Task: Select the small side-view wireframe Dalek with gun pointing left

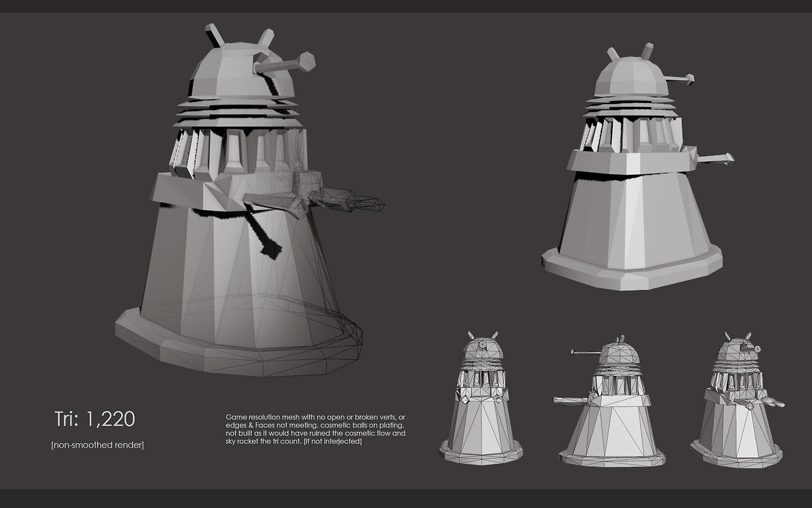Action: pyautogui.click(x=609, y=400)
